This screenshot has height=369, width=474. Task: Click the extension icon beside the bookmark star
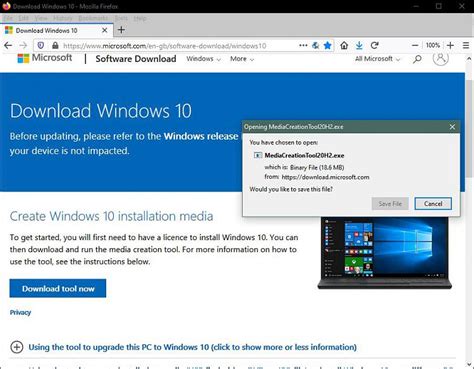[x=315, y=45]
